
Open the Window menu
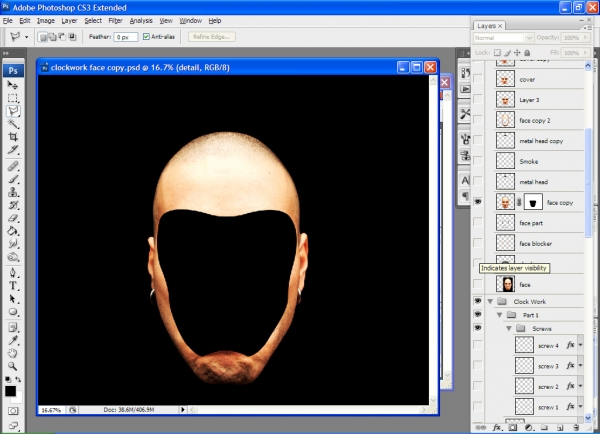pyautogui.click(x=191, y=21)
